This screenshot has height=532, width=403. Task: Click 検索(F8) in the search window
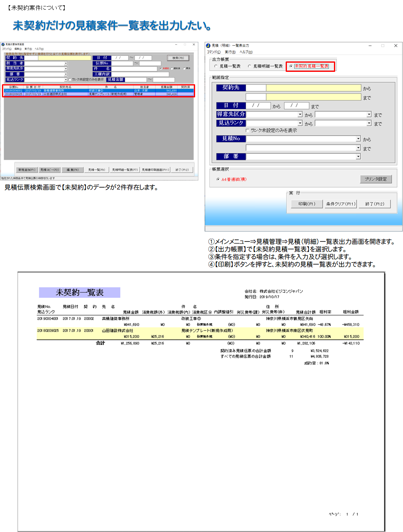tap(178, 58)
